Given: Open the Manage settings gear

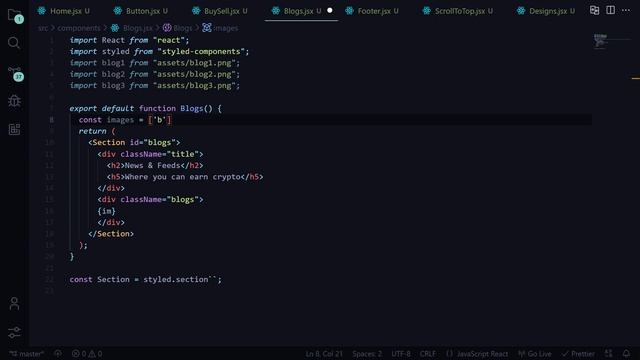Looking at the screenshot, I should tap(14, 332).
